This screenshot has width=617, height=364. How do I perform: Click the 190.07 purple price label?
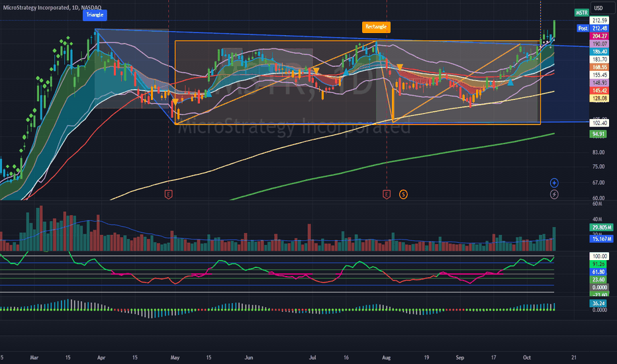pos(599,44)
